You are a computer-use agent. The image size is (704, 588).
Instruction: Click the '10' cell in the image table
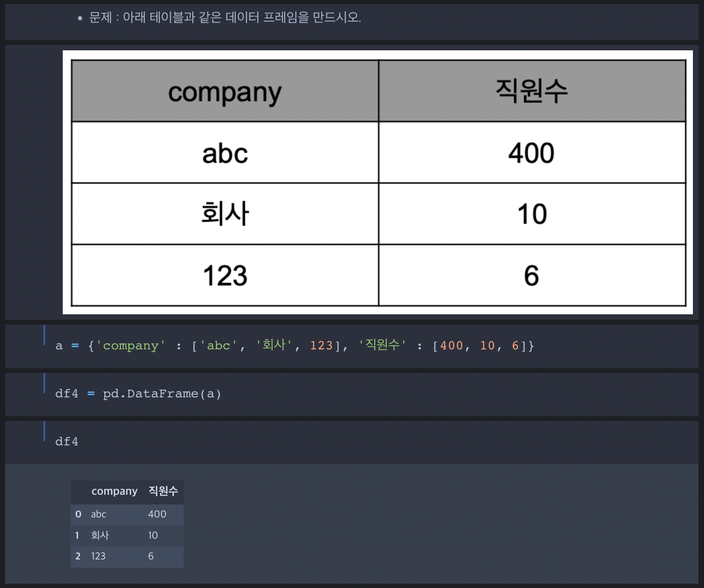click(x=532, y=214)
